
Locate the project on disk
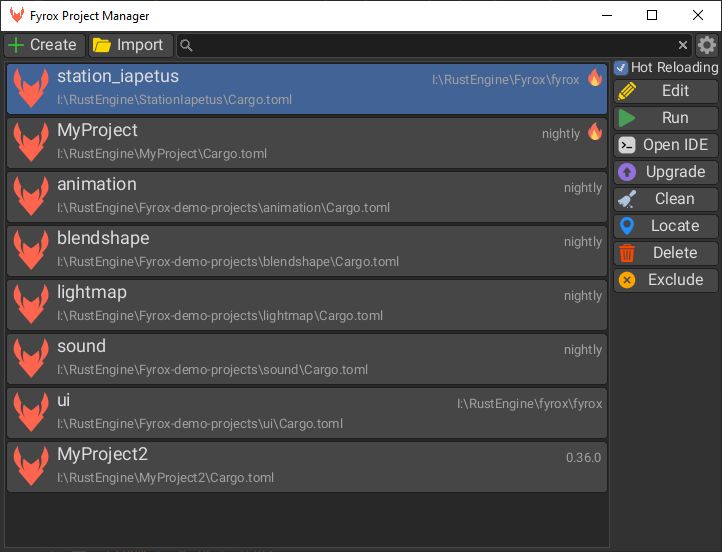[x=666, y=226]
